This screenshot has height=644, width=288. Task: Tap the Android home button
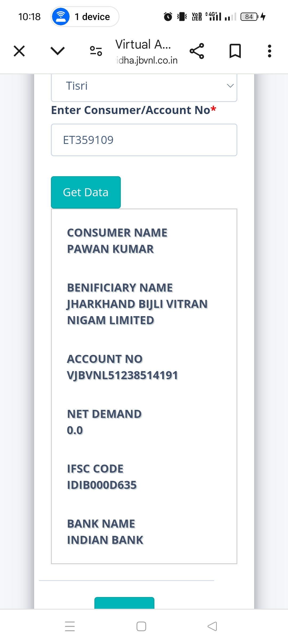141,626
